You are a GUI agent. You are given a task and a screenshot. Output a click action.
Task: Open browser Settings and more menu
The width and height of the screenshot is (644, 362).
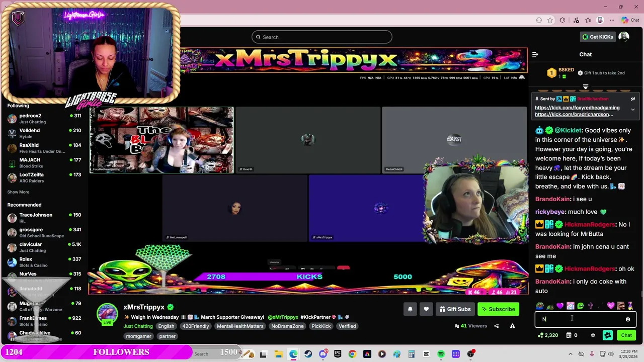point(612,20)
